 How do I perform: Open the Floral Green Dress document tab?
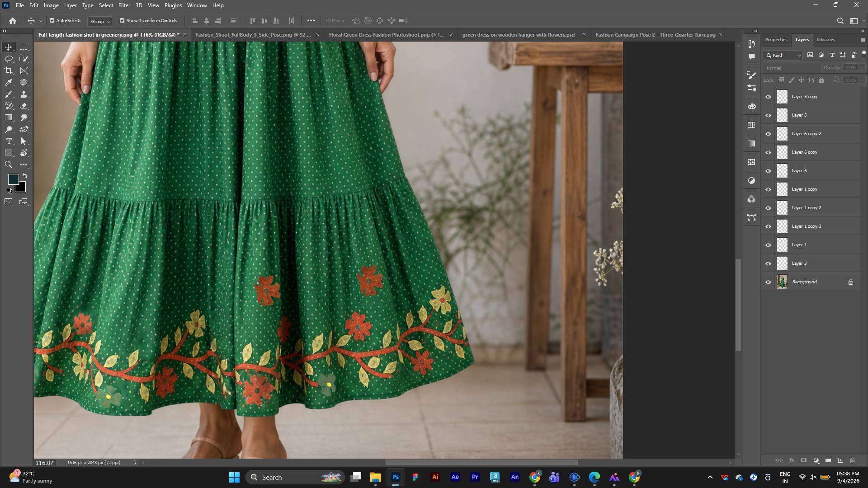click(x=387, y=35)
